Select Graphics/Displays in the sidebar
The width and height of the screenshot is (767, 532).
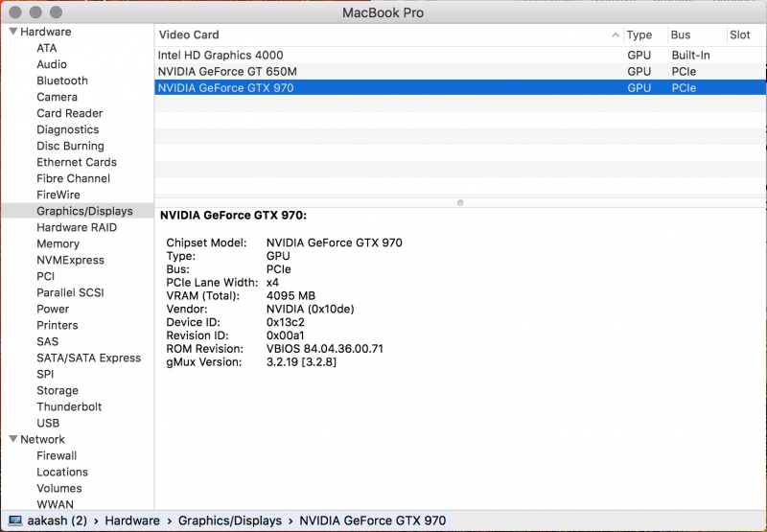pos(84,211)
